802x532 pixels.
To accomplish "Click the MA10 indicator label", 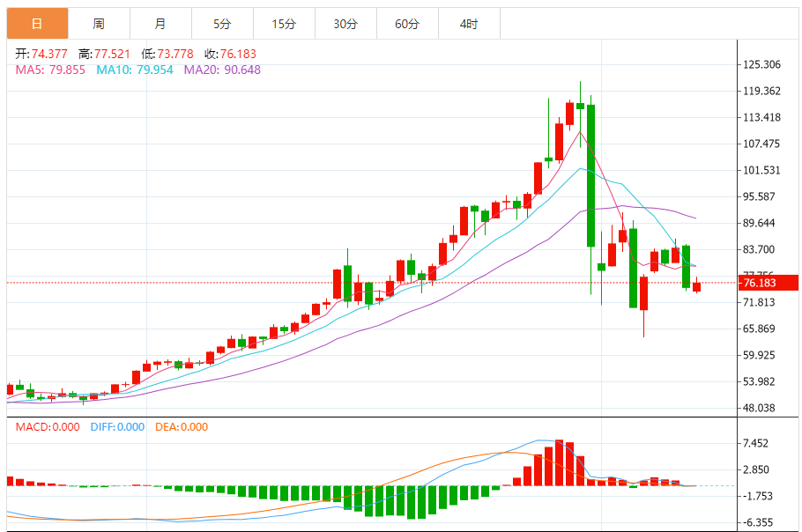I will pyautogui.click(x=135, y=70).
